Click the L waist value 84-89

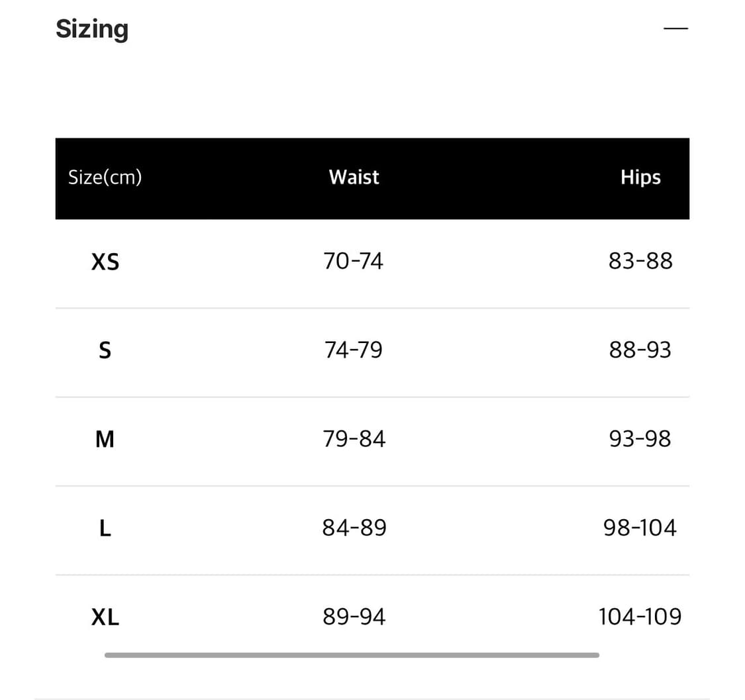click(x=354, y=528)
